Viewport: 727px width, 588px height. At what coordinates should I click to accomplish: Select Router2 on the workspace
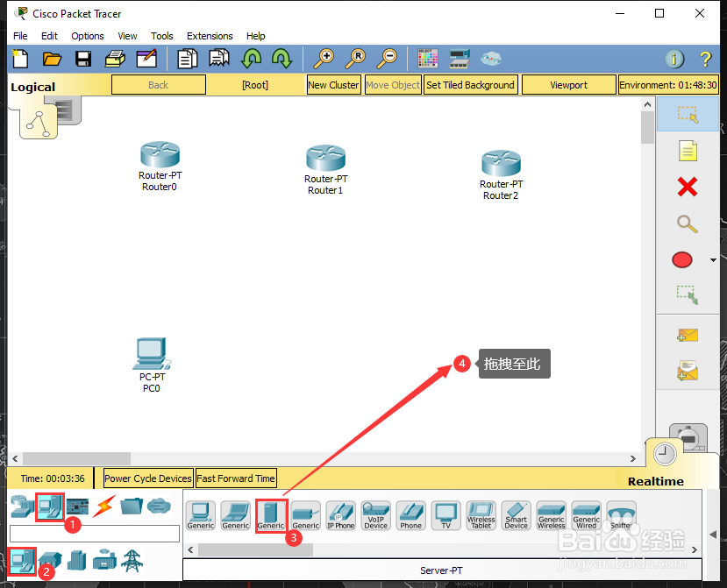[501, 163]
